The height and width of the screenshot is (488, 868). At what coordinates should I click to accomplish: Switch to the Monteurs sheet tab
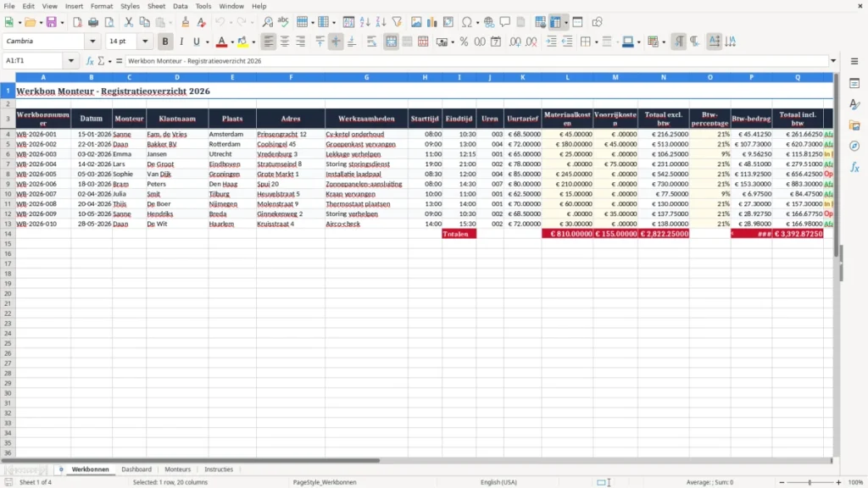click(x=177, y=469)
